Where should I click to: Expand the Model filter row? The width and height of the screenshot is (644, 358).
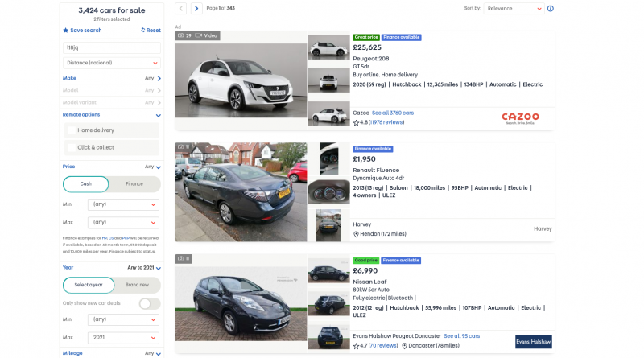[x=112, y=90]
